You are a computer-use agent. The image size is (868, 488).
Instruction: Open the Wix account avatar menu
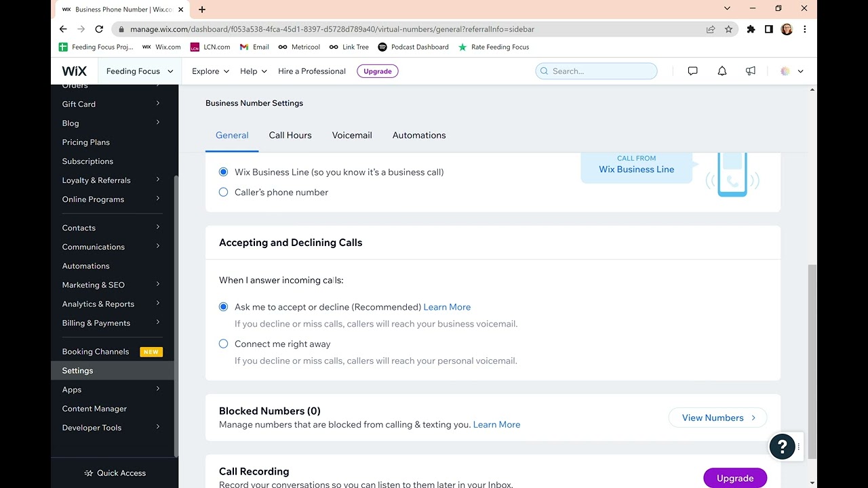click(791, 71)
